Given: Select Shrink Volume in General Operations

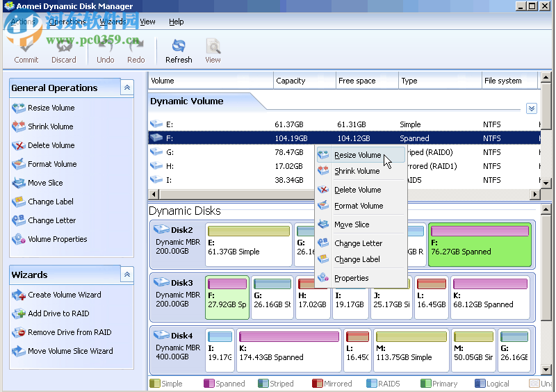Looking at the screenshot, I should point(42,126).
